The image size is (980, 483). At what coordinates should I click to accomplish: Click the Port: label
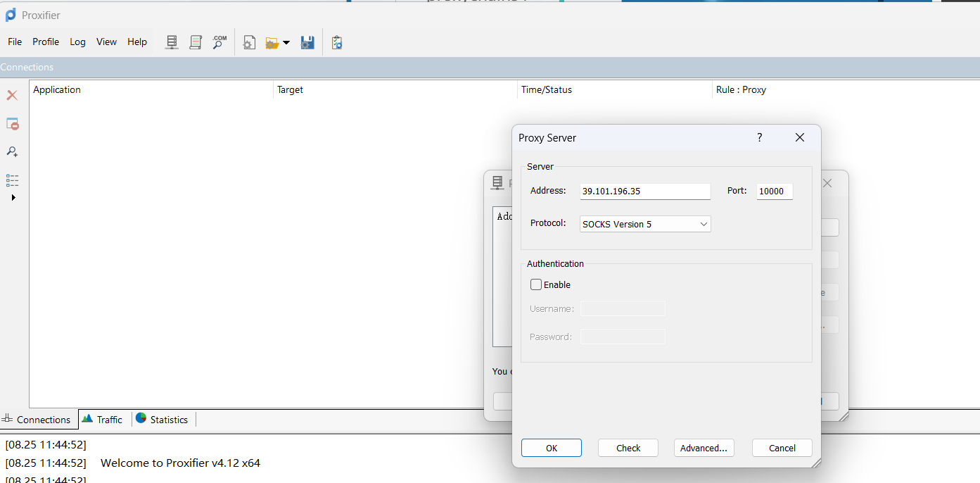(737, 190)
